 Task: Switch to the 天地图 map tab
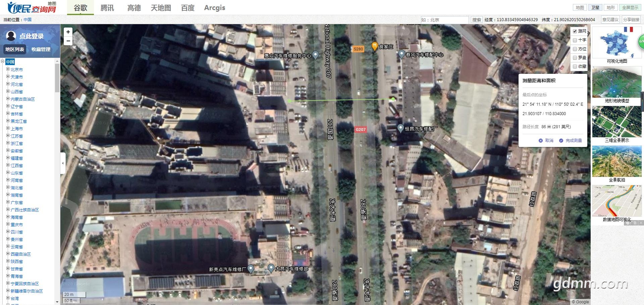pyautogui.click(x=161, y=8)
